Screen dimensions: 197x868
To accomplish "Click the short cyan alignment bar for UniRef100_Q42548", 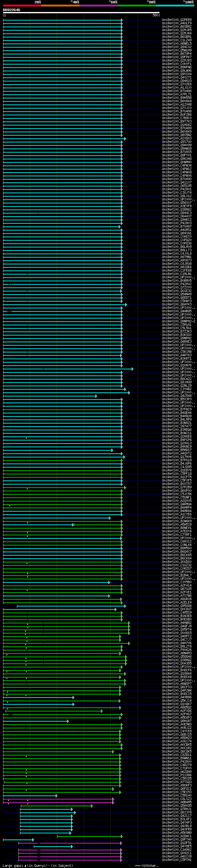I will [50, 396].
